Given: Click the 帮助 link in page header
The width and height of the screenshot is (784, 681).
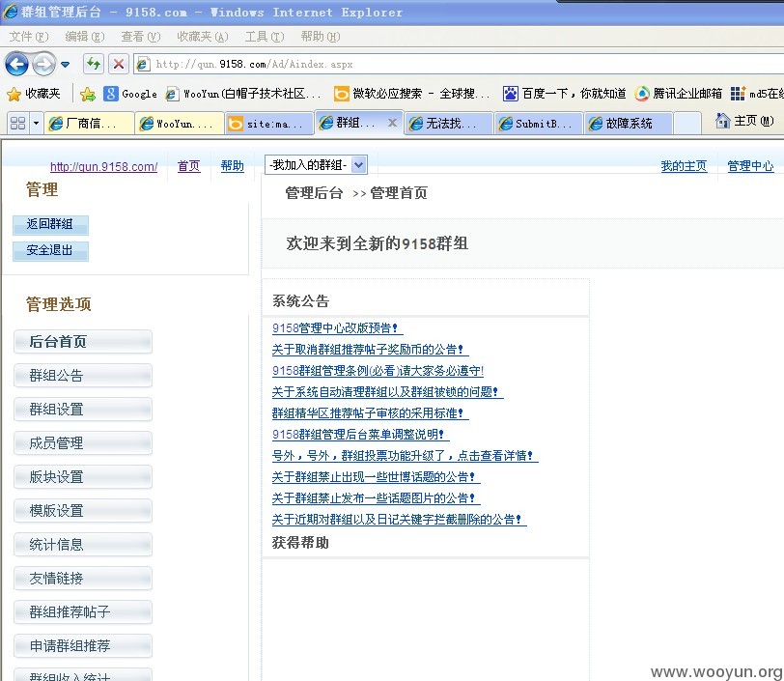Looking at the screenshot, I should click(x=232, y=166).
